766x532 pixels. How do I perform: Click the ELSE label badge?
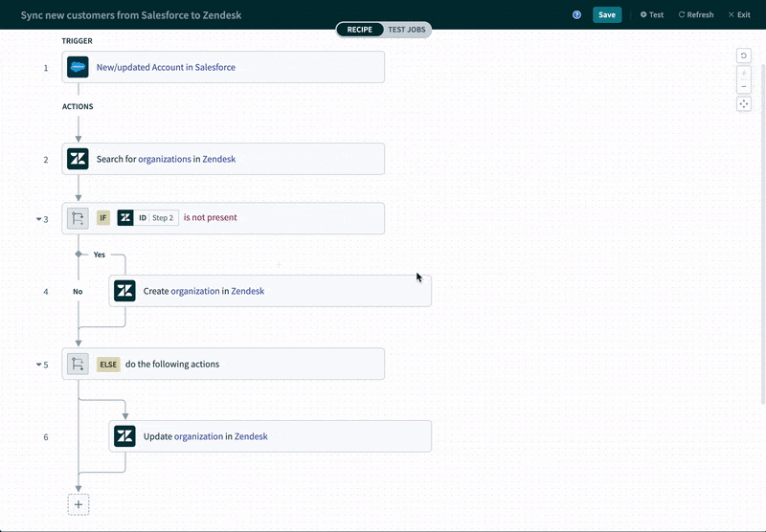coord(108,365)
